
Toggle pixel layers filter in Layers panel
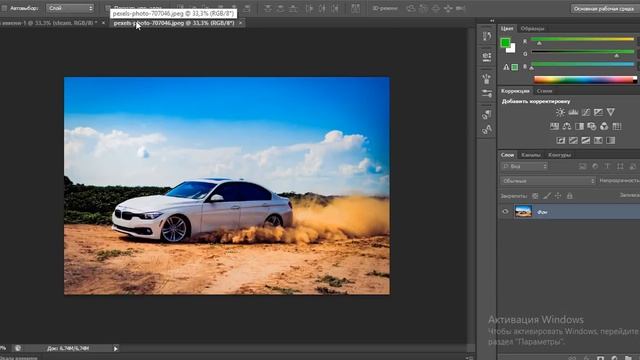point(582,166)
